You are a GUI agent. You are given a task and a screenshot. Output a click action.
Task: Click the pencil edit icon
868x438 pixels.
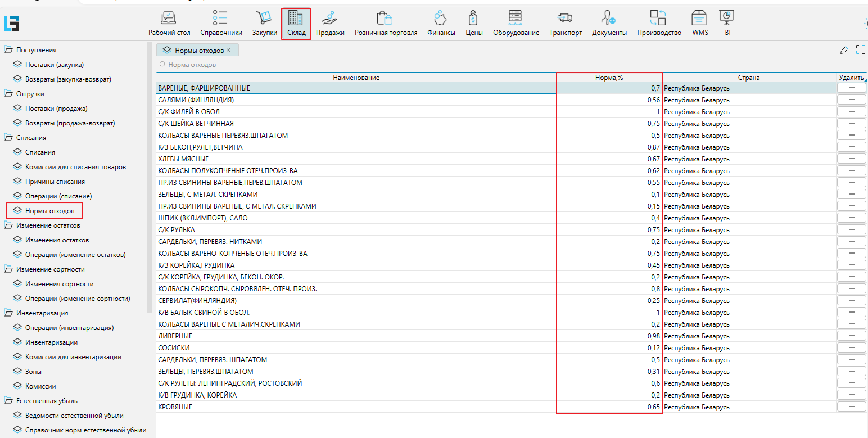point(844,50)
